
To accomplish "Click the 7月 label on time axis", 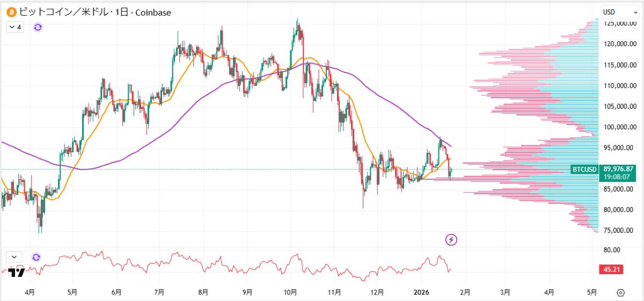I will [x=159, y=292].
